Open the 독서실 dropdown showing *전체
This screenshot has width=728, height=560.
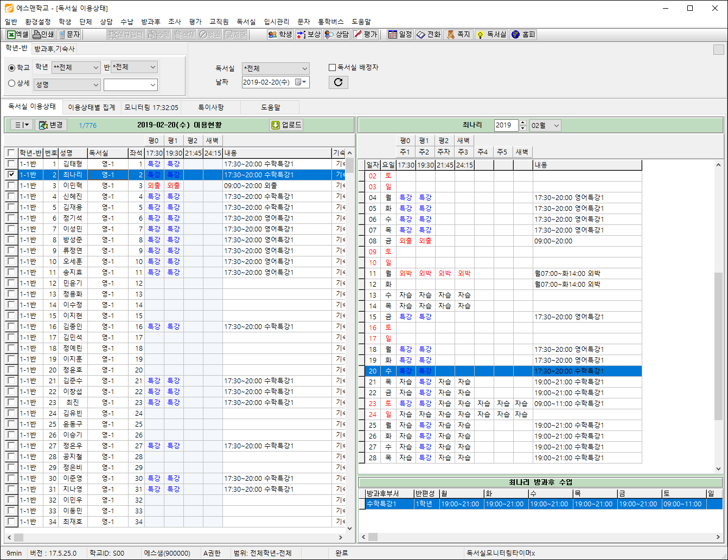click(x=276, y=68)
